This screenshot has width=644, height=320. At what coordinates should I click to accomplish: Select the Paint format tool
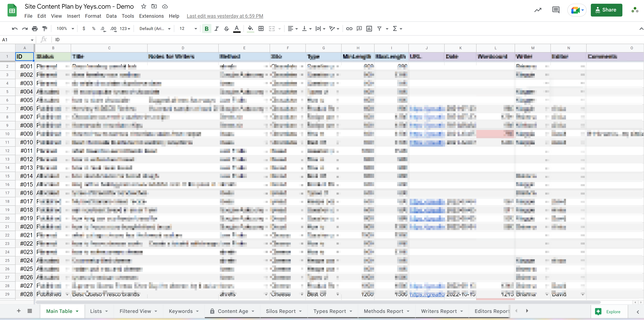point(45,29)
